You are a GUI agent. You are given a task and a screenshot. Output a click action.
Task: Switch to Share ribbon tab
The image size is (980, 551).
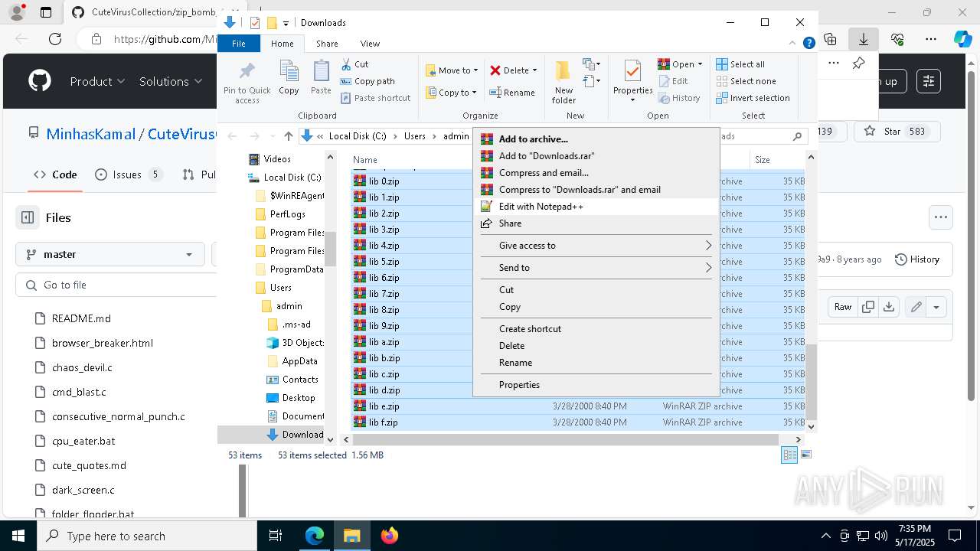(327, 44)
